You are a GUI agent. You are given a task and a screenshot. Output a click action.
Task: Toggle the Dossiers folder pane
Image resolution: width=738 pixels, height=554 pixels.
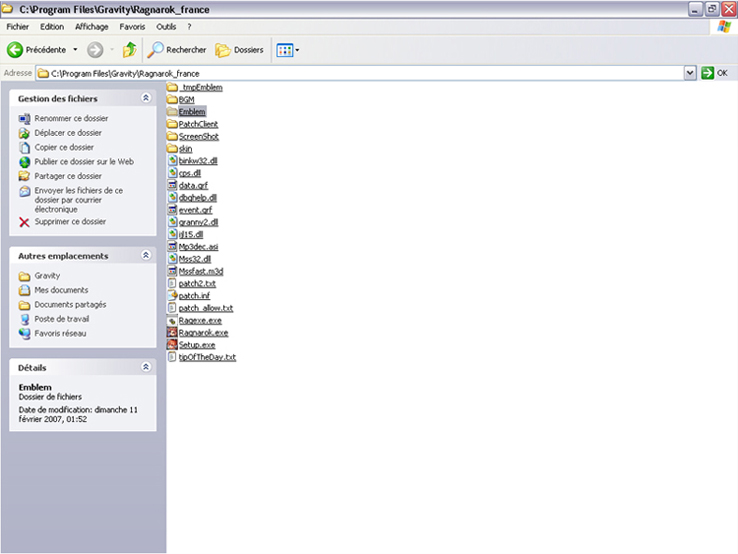pos(240,49)
